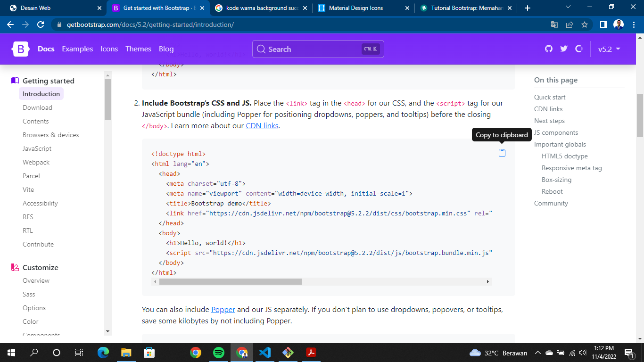Jump to Responsive meta tag section

[572, 168]
